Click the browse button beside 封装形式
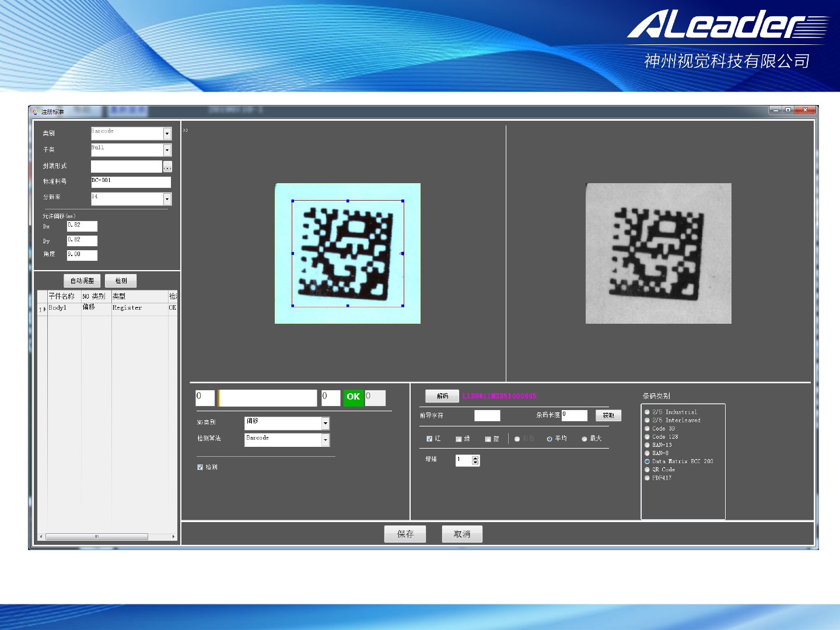 point(167,167)
